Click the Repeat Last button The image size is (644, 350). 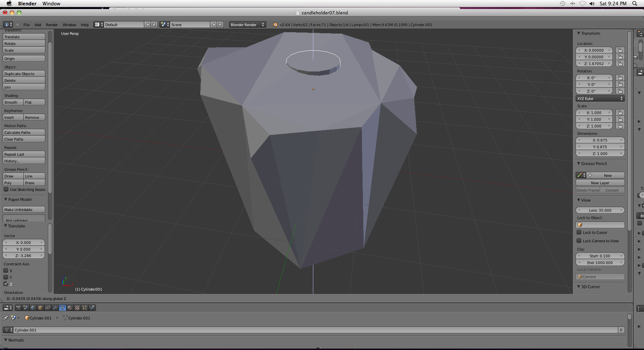pyautogui.click(x=24, y=154)
